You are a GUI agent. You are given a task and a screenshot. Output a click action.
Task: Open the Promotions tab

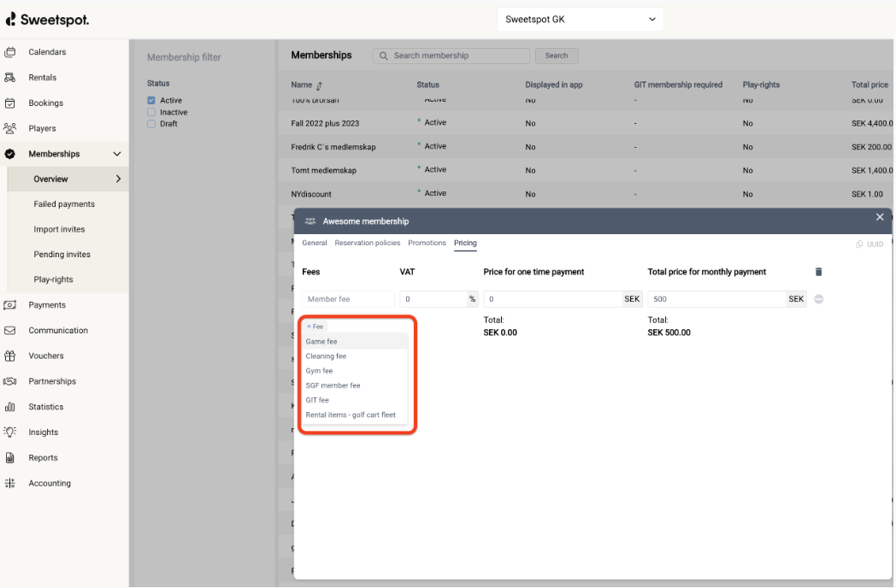coord(427,243)
